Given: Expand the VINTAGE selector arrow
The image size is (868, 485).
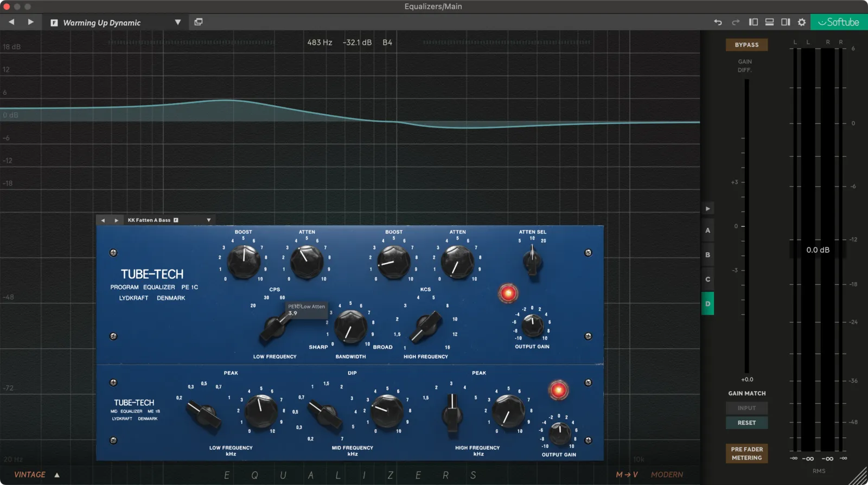Looking at the screenshot, I should point(57,475).
